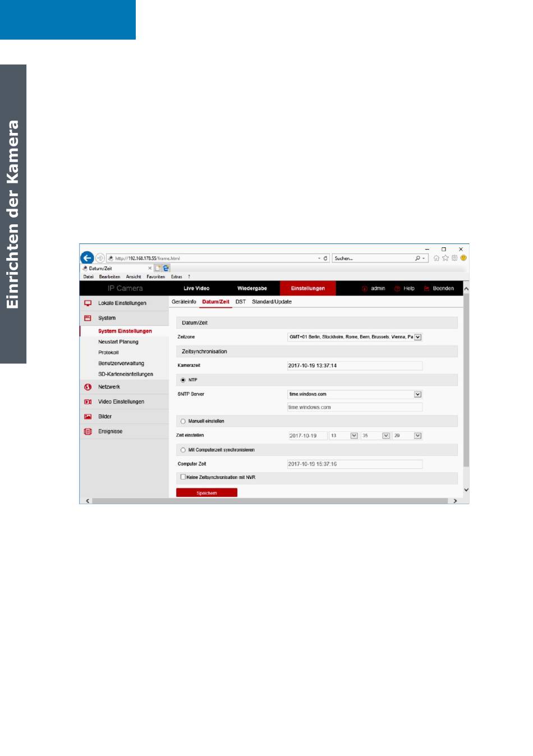
Task: Enable Keine Zeitsynchronisation mit NVR checkbox
Action: (x=183, y=477)
